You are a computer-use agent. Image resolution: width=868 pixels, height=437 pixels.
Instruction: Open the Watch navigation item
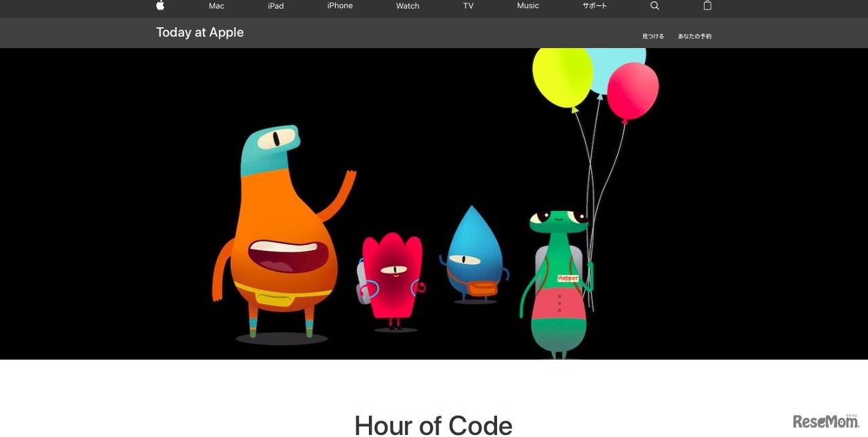[407, 6]
